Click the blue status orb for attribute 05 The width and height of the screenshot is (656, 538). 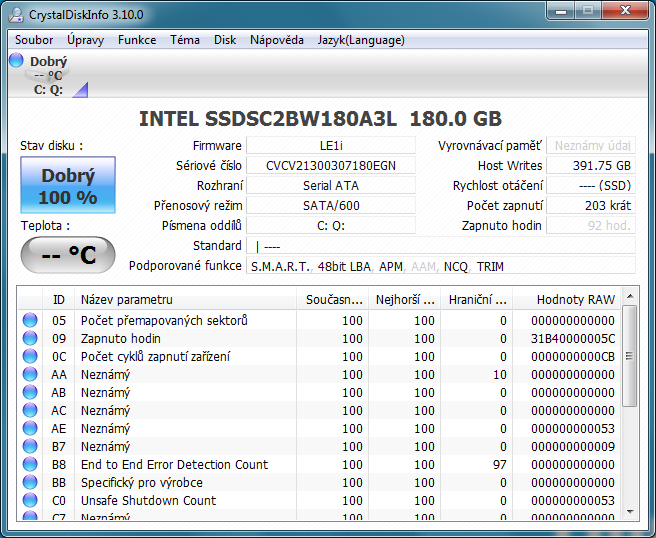click(x=30, y=321)
